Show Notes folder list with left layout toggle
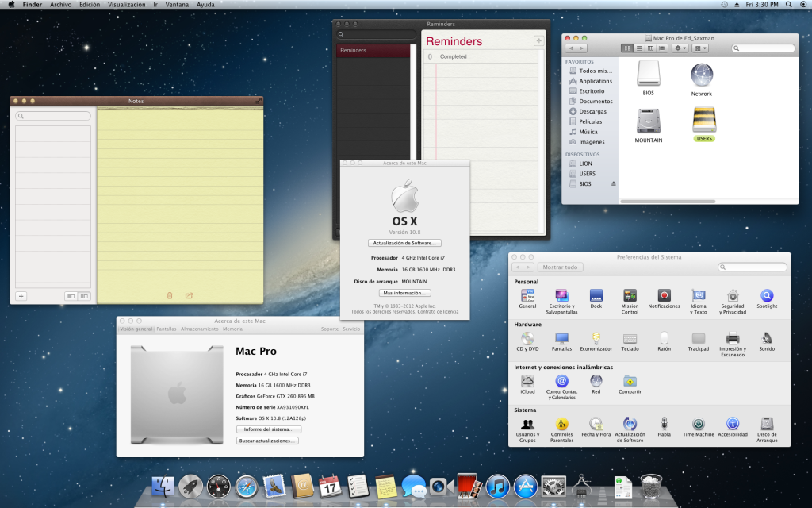The image size is (812, 508). coord(71,296)
